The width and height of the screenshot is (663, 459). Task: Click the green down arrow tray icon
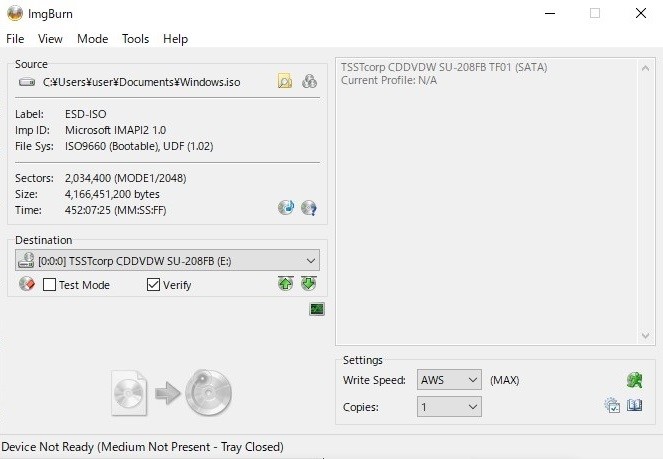coord(309,285)
